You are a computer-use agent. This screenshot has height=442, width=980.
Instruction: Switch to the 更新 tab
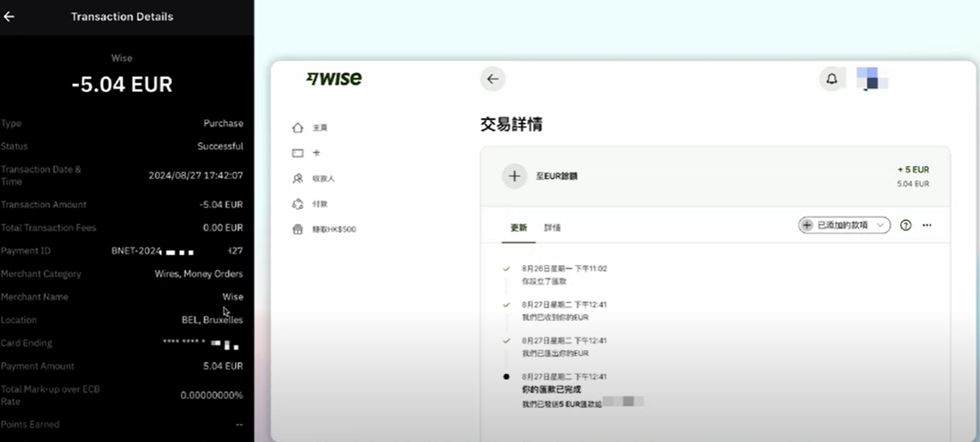click(x=519, y=227)
